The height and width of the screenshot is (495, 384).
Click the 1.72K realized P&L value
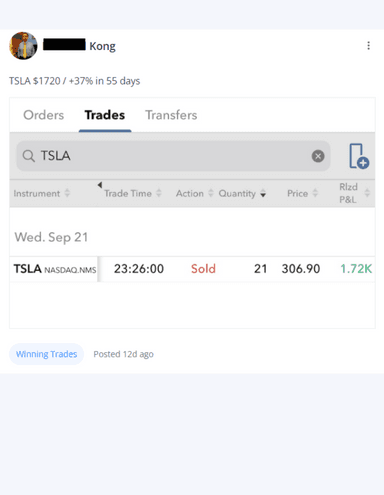click(356, 269)
